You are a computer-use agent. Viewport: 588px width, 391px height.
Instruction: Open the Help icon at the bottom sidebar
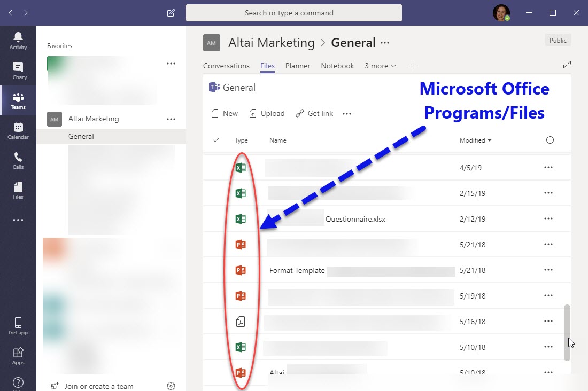[18, 382]
